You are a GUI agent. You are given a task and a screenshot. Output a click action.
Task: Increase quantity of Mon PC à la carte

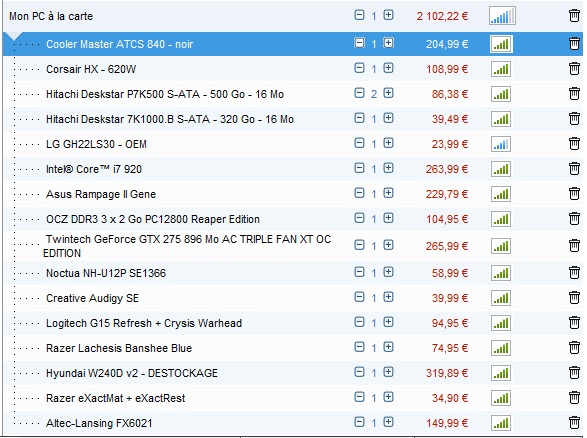388,15
